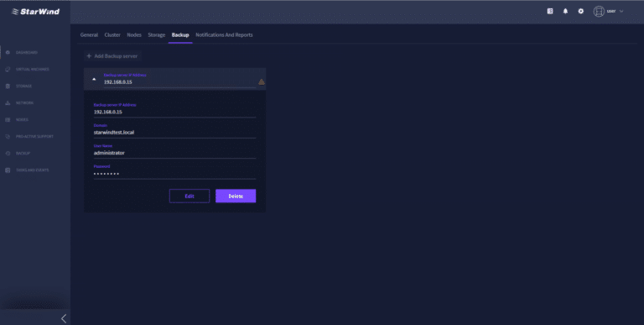Open the Dashboard sidebar icon

[x=8, y=53]
